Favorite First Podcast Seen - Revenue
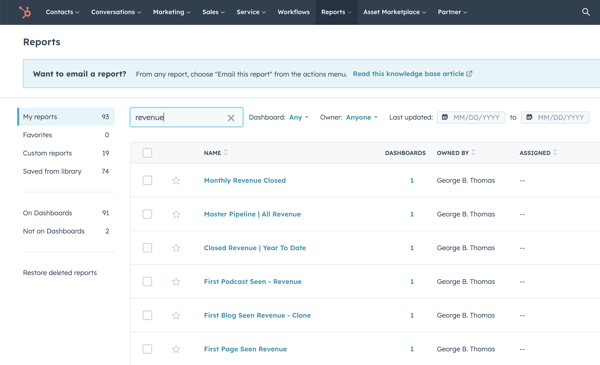The image size is (600, 365). tap(176, 282)
